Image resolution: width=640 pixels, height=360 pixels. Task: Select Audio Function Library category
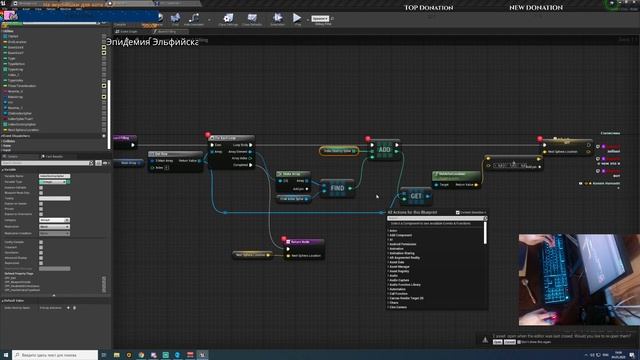pos(404,285)
